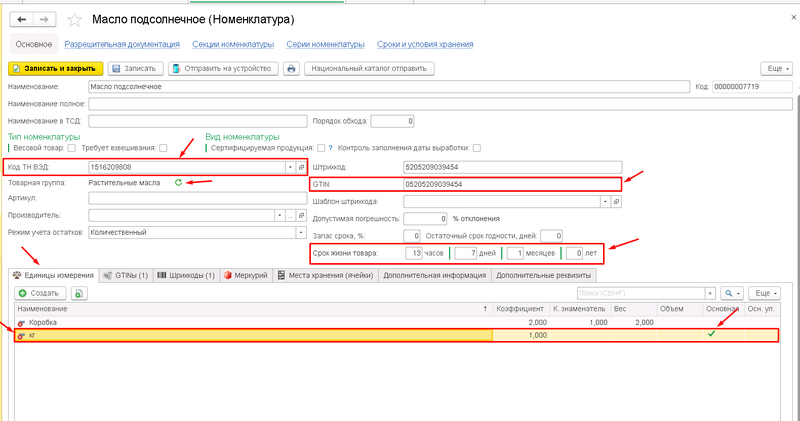Click the Наименование в ТСД field
This screenshot has height=421, width=800.
click(197, 121)
